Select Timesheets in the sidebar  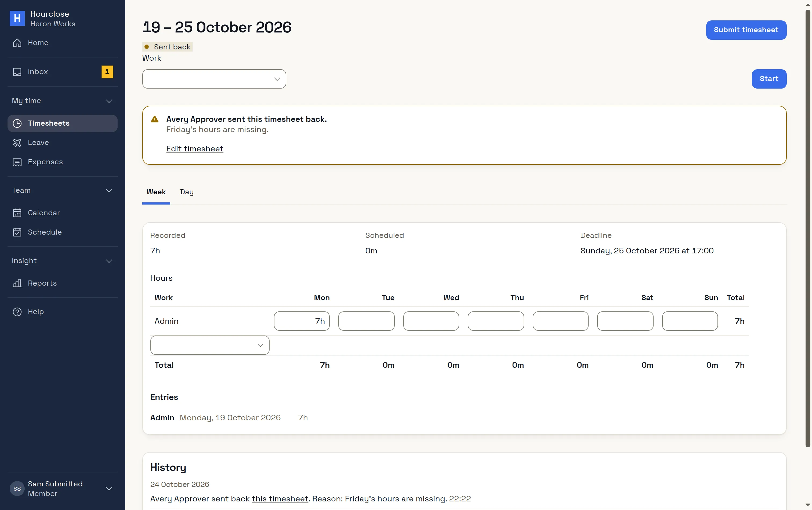pyautogui.click(x=62, y=123)
